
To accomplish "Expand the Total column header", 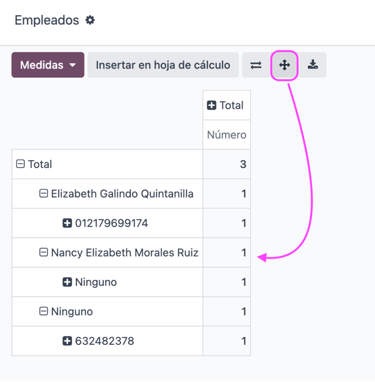I will [226, 105].
